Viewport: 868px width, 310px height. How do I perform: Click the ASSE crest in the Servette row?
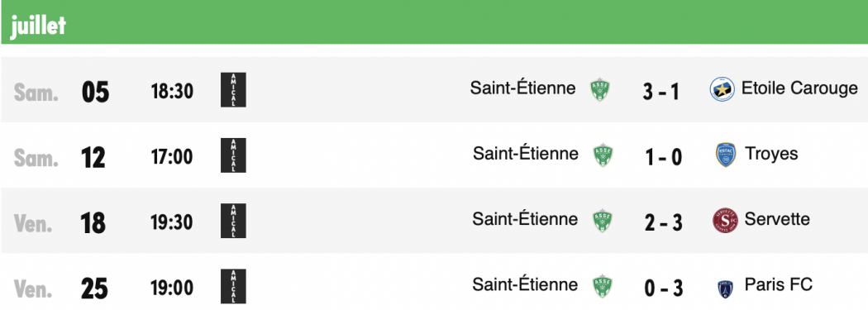tap(603, 221)
